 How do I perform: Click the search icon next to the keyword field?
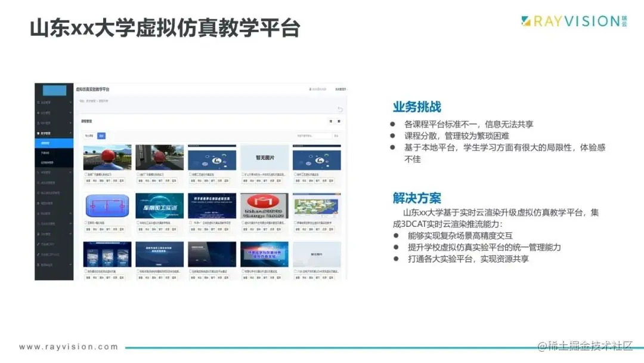point(335,136)
